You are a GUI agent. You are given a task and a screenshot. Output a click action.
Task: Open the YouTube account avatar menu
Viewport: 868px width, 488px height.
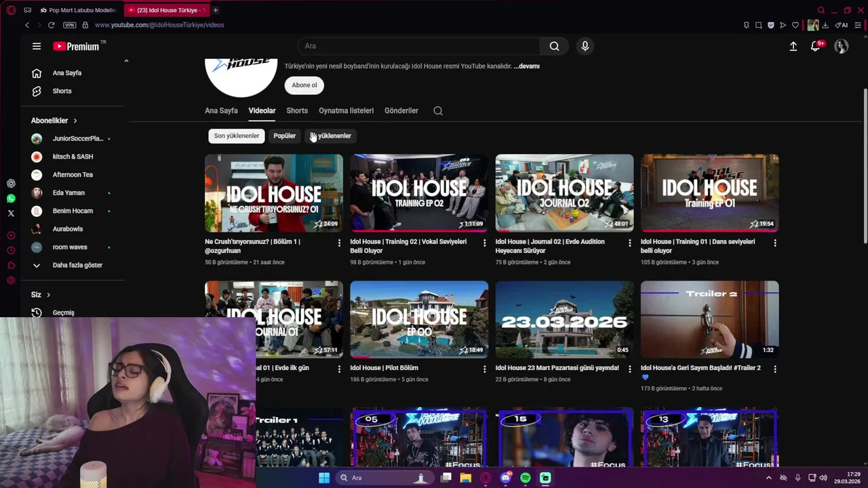(841, 46)
